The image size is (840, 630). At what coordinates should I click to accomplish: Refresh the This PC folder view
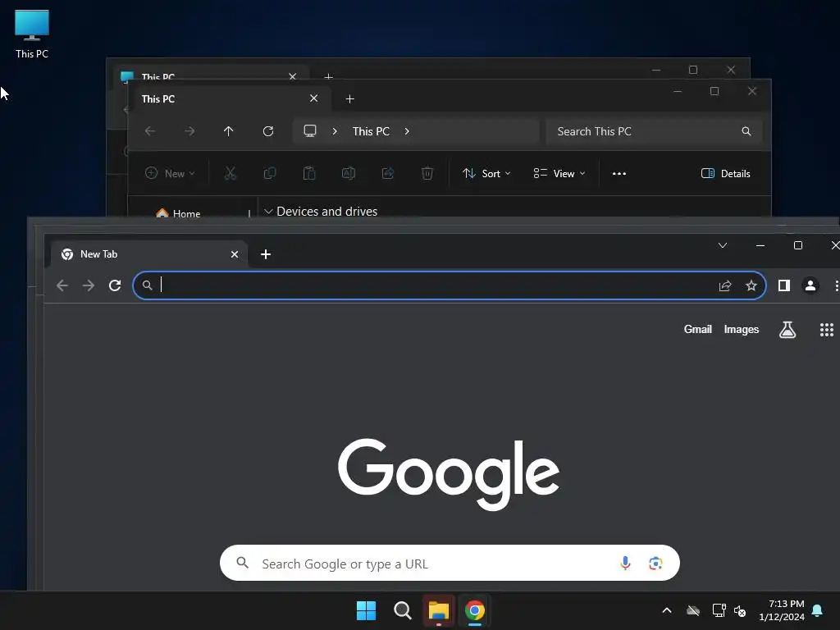click(268, 131)
